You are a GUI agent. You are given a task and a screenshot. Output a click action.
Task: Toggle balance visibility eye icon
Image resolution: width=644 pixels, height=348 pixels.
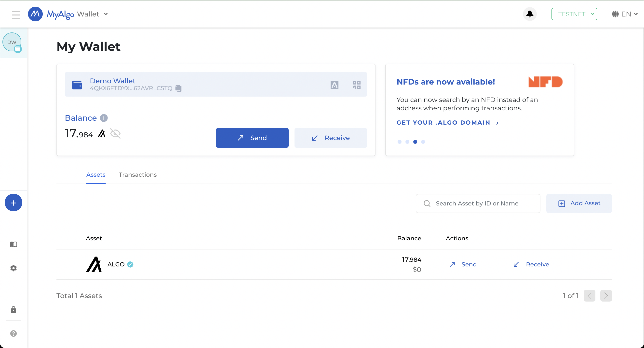[115, 133]
